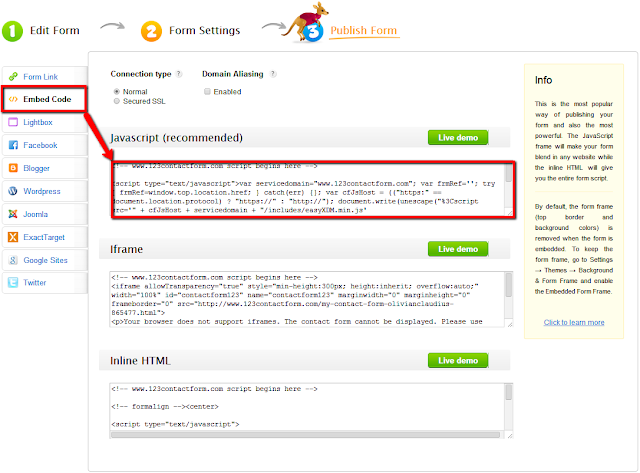
Task: Click the Javascript (recommended) heading
Action: tap(176, 138)
